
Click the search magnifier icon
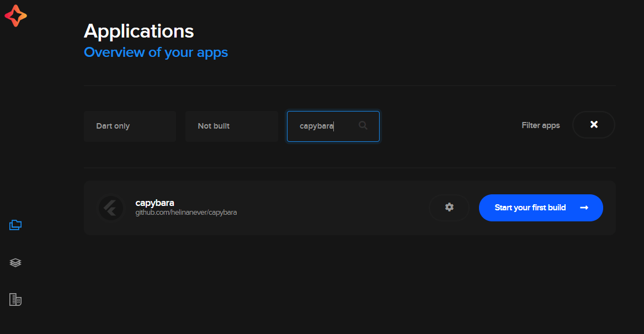coord(363,125)
